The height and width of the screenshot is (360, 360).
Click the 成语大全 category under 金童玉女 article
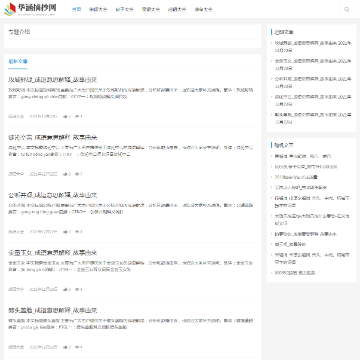pyautogui.click(x=16, y=289)
